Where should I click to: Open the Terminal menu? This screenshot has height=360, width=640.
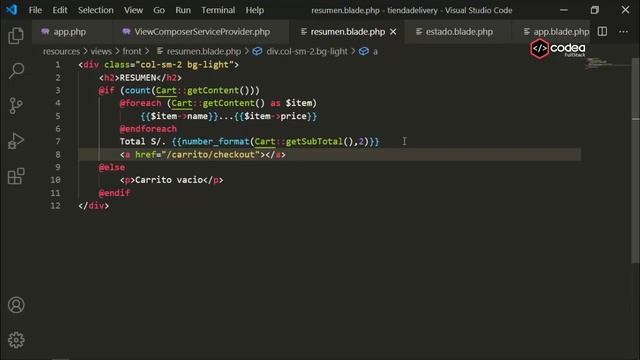(218, 10)
